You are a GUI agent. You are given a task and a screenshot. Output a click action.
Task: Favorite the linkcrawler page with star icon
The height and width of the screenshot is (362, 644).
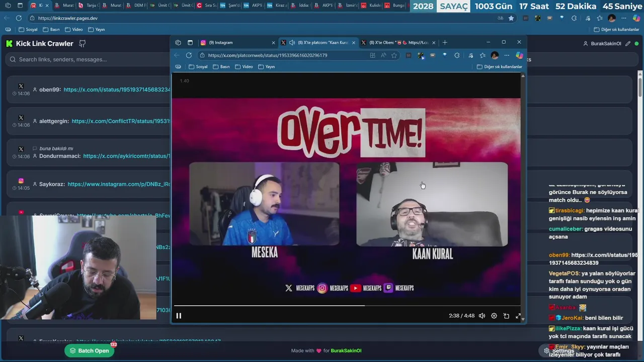[x=511, y=18]
